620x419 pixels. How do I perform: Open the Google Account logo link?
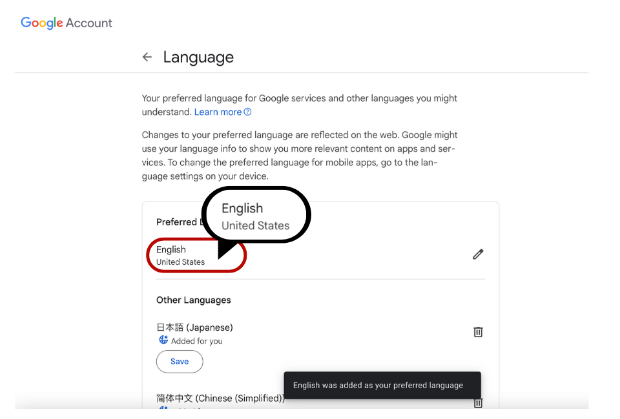(x=66, y=23)
